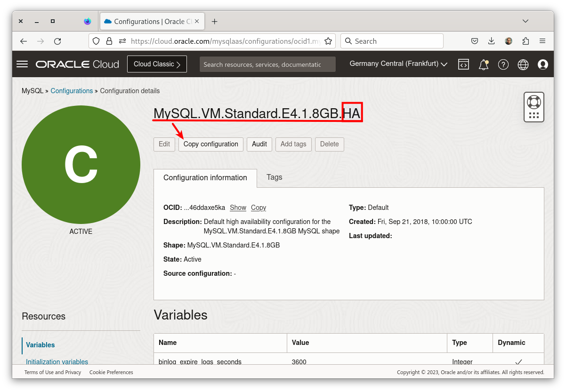Click the Oracle Cloud logo

pos(77,64)
